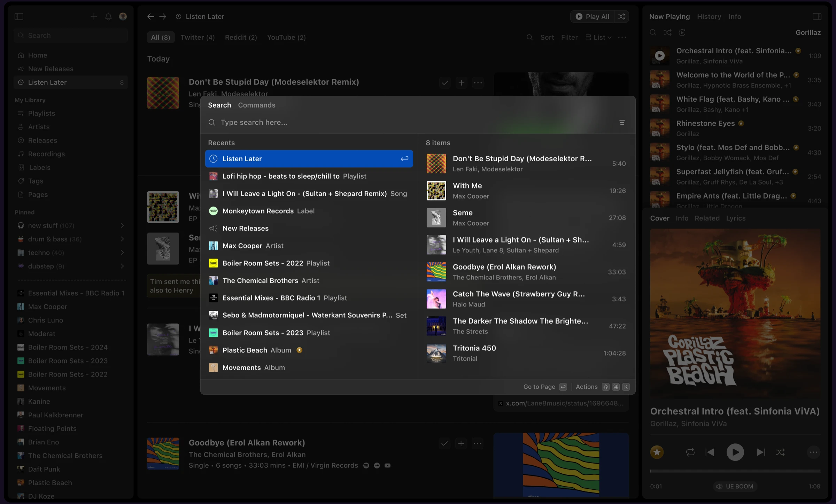Image resolution: width=836 pixels, height=504 pixels.
Task: Click the Filter button
Action: pos(569,37)
